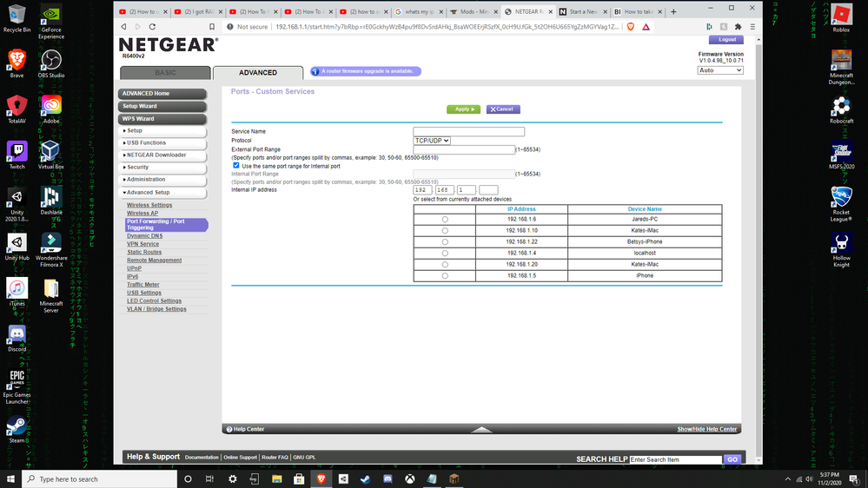Open the TCP/UDP protocol dropdown
This screenshot has height=488, width=868.
click(x=432, y=141)
